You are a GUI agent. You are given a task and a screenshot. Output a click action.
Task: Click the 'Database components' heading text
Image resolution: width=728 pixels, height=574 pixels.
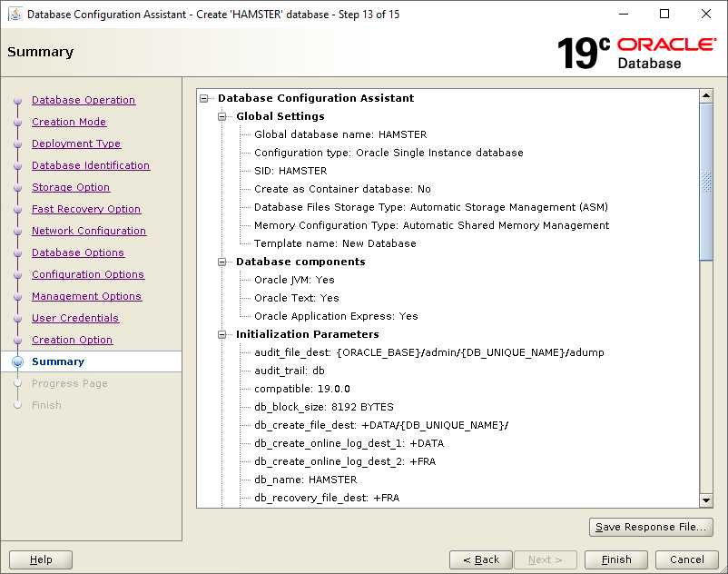(x=300, y=262)
